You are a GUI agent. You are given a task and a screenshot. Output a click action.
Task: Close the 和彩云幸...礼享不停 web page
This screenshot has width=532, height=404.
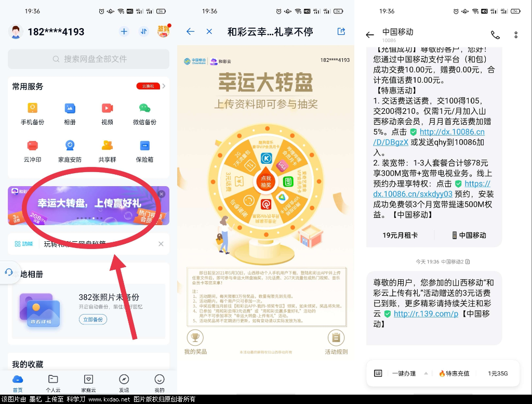(209, 32)
